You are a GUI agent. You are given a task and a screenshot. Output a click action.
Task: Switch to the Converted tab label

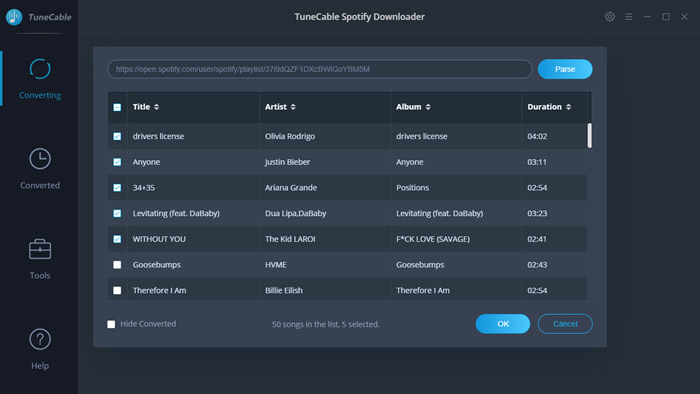coord(40,185)
